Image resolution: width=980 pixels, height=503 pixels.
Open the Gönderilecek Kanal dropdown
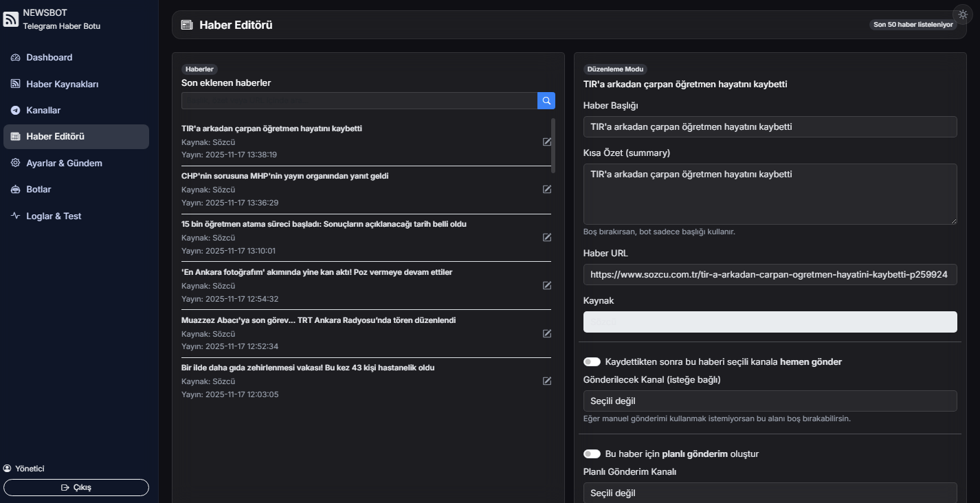point(770,401)
